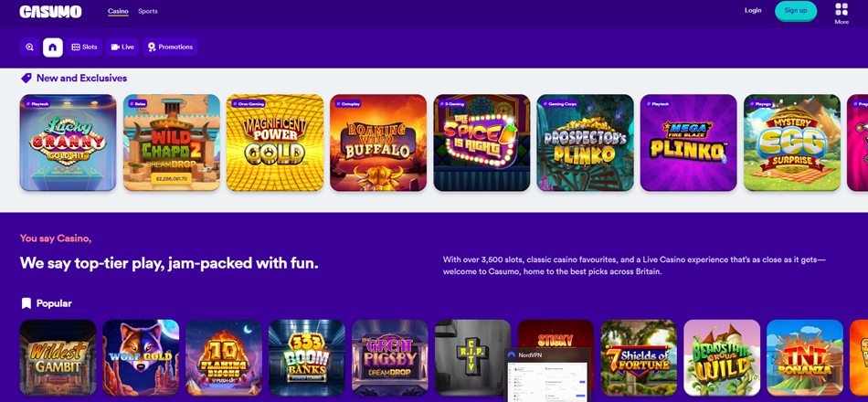This screenshot has height=402, width=868.
Task: Launch Wolf Gold from Popular
Action: tap(141, 358)
